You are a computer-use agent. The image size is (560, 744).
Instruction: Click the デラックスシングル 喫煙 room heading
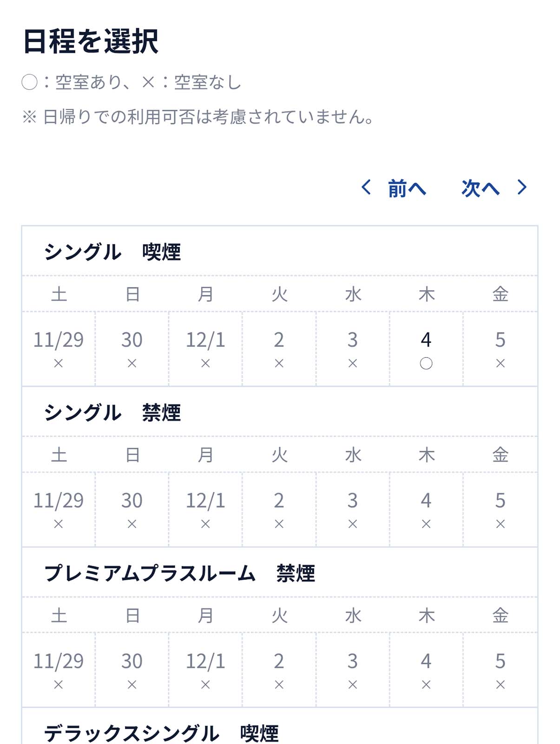click(161, 733)
